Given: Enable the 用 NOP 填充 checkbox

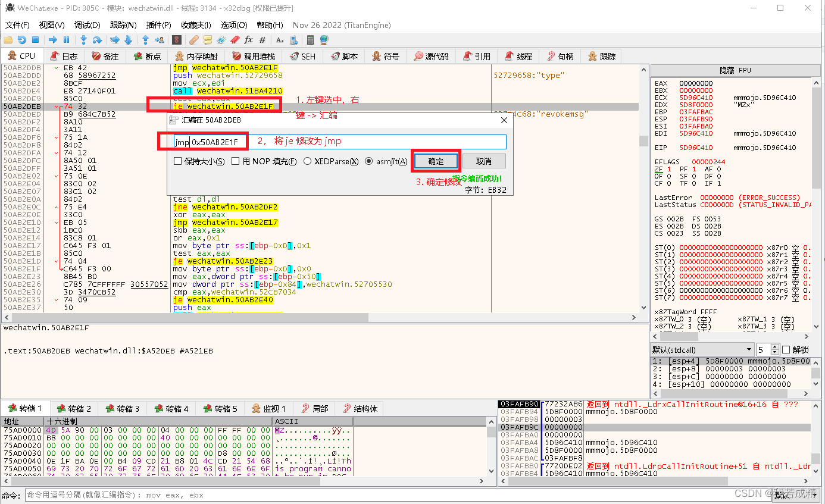Looking at the screenshot, I should coord(236,161).
